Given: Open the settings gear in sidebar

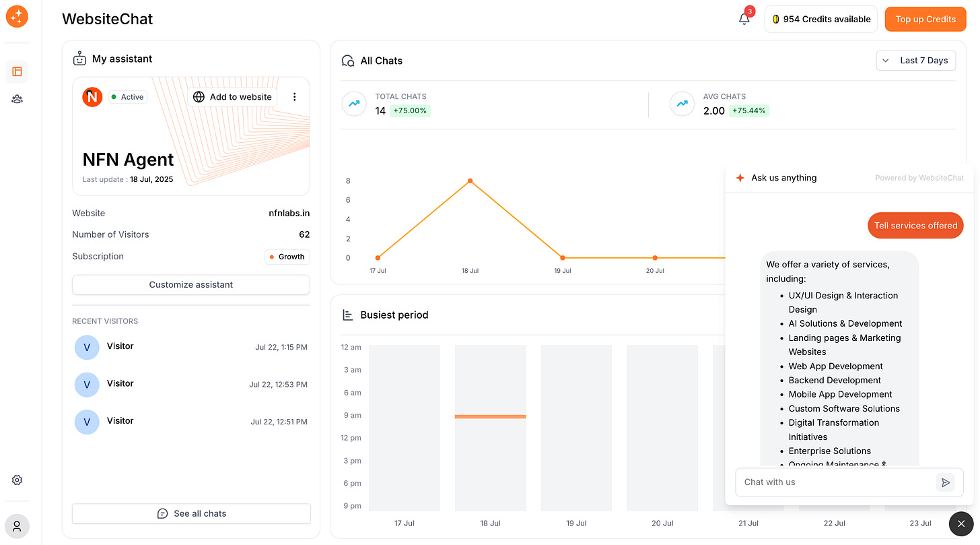Looking at the screenshot, I should [x=17, y=480].
